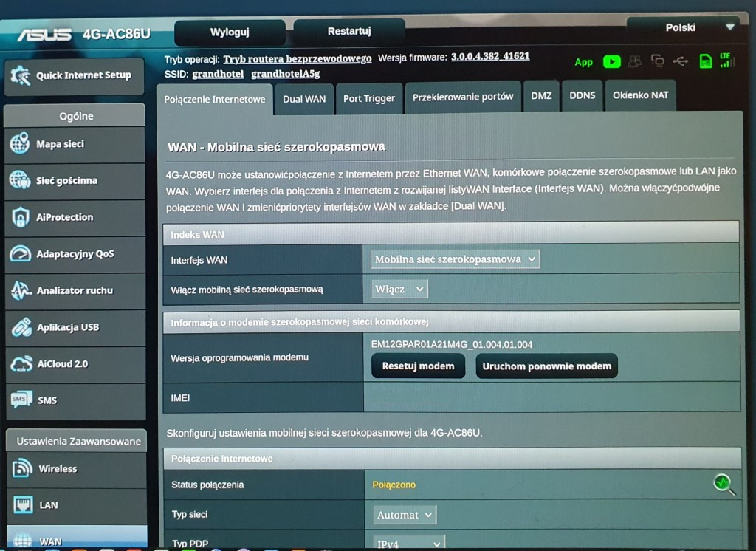This screenshot has height=551, width=756.
Task: Expand the Typ sieci Automat dropdown
Action: 405,515
